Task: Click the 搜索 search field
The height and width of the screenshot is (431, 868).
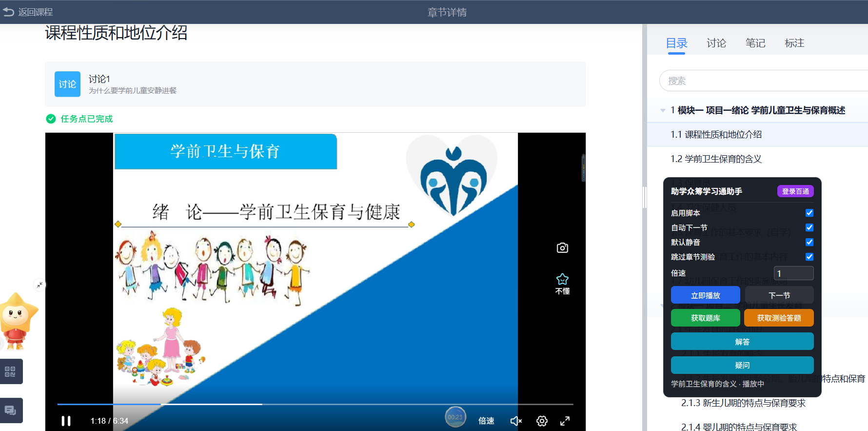Action: (x=764, y=81)
